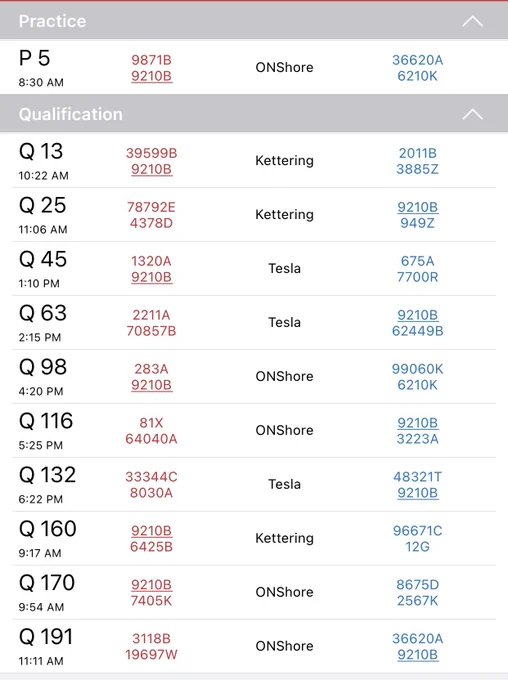The width and height of the screenshot is (508, 680).
Task: Open practice match P 5
Action: [x=254, y=67]
